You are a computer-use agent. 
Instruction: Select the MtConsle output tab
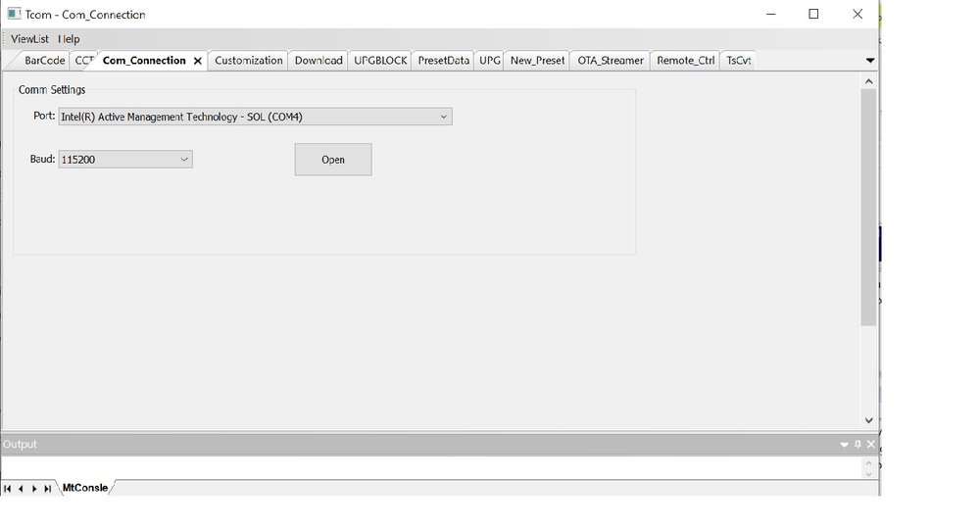click(85, 488)
